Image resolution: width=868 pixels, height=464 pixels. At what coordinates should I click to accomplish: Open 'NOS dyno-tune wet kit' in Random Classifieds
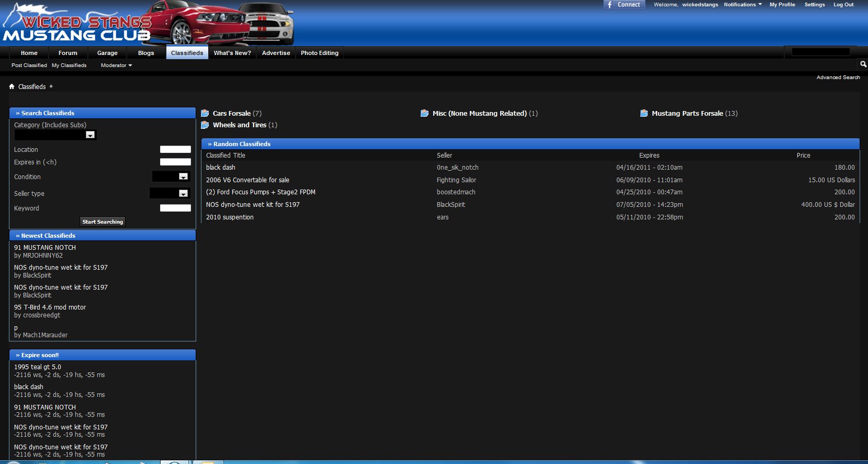tap(253, 205)
